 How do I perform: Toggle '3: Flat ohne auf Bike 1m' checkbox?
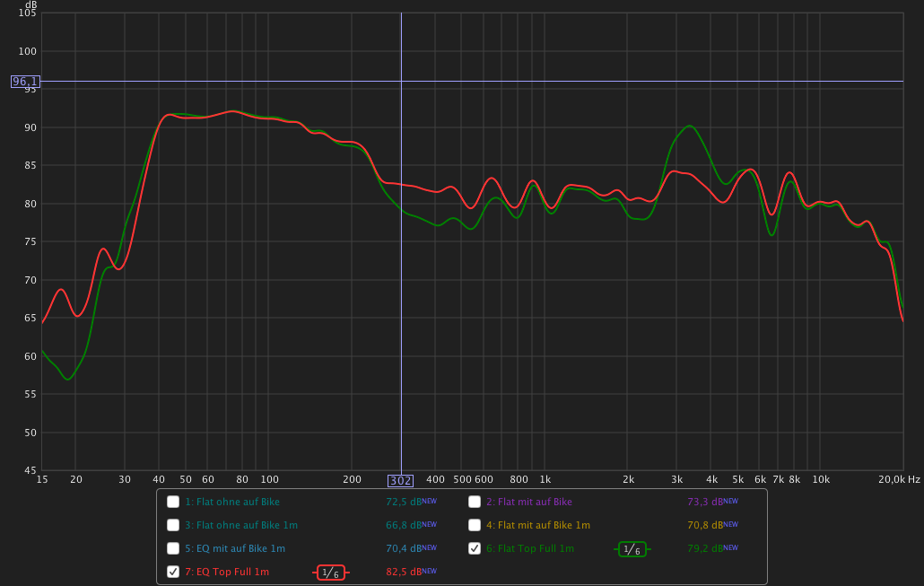tap(173, 525)
